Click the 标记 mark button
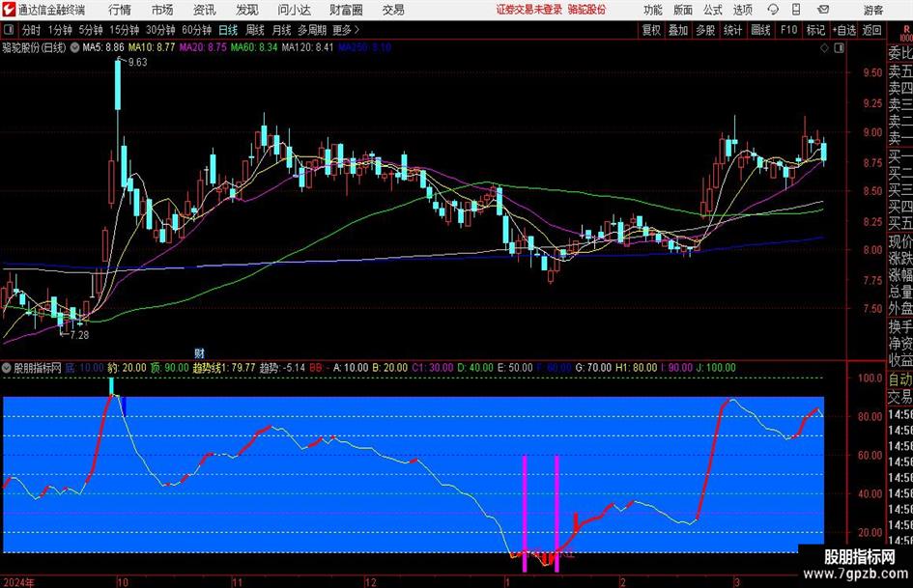The height and width of the screenshot is (588, 913). click(x=815, y=30)
